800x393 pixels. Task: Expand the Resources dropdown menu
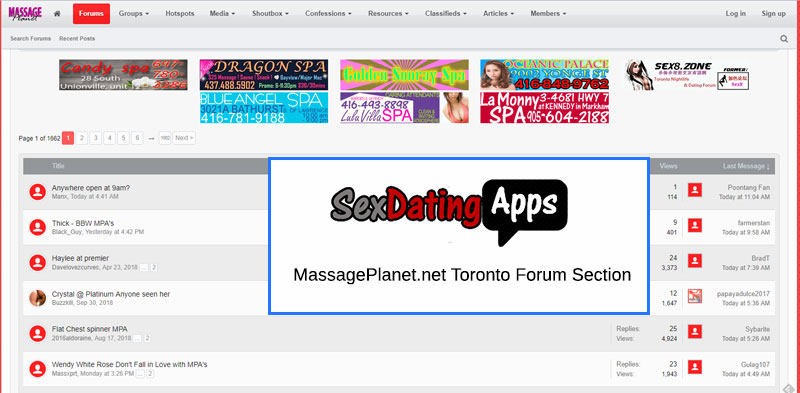click(x=388, y=14)
